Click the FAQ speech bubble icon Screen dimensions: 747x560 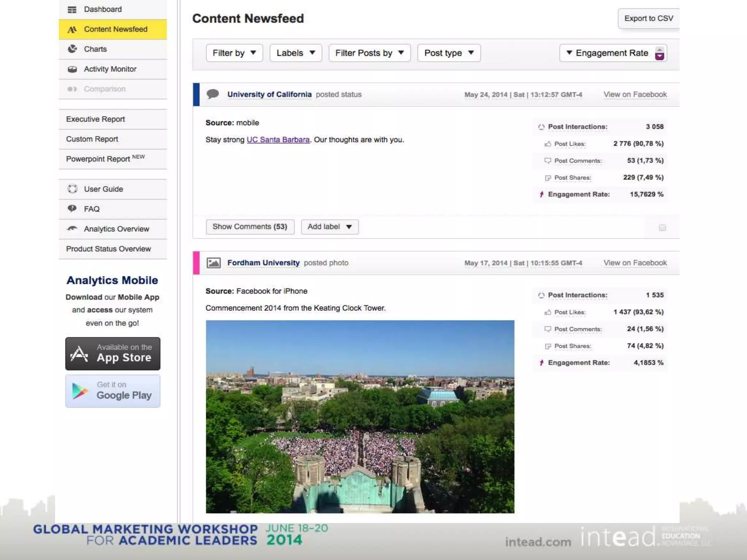click(x=72, y=209)
